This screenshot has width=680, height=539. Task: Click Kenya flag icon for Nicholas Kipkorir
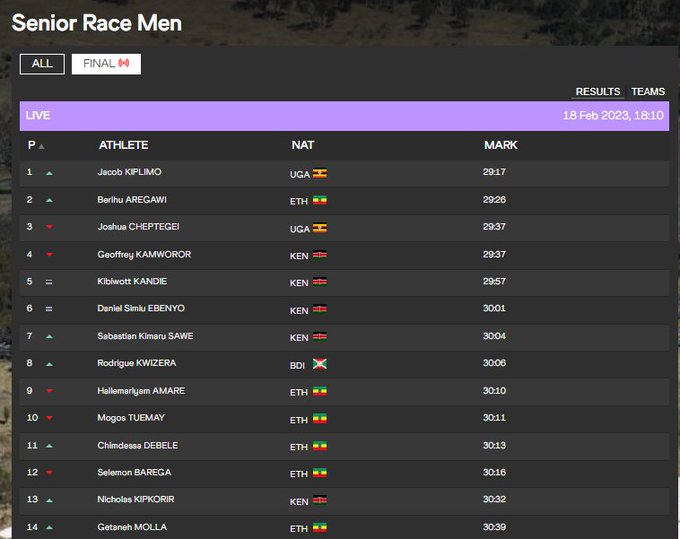320,500
